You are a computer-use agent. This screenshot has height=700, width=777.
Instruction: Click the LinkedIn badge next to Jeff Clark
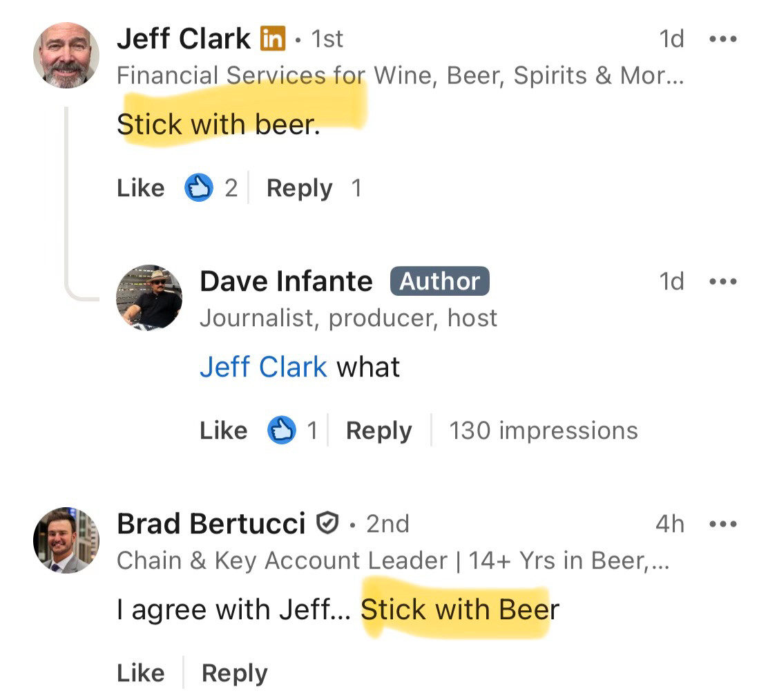pos(271,39)
